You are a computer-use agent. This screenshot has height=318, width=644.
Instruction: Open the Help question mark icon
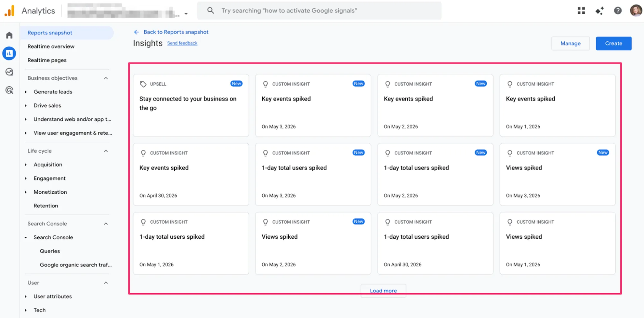click(x=618, y=11)
